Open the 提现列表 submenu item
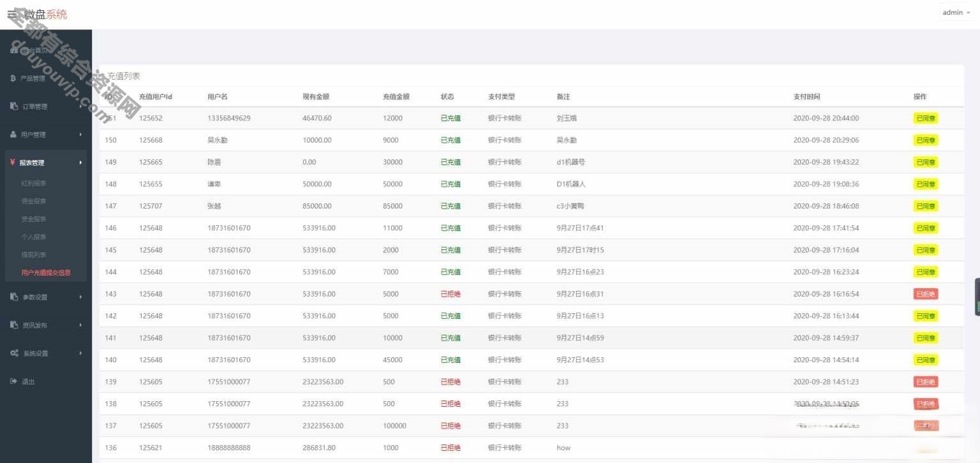Screen dimensions: 980x463 34,254
